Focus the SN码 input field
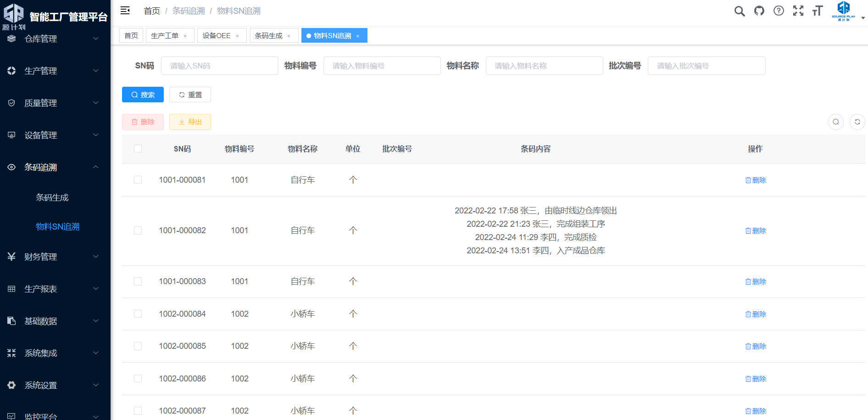Image resolution: width=868 pixels, height=420 pixels. tap(219, 66)
